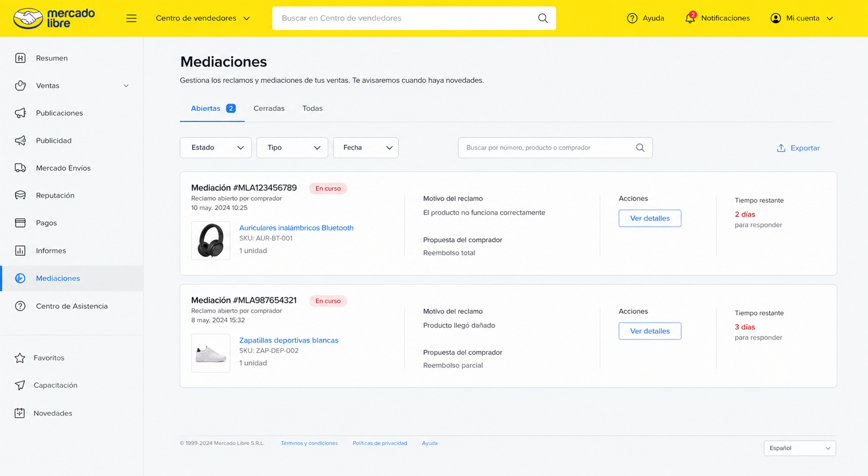The width and height of the screenshot is (868, 476).
Task: Click the Mercado Envíos truck icon
Action: point(20,168)
